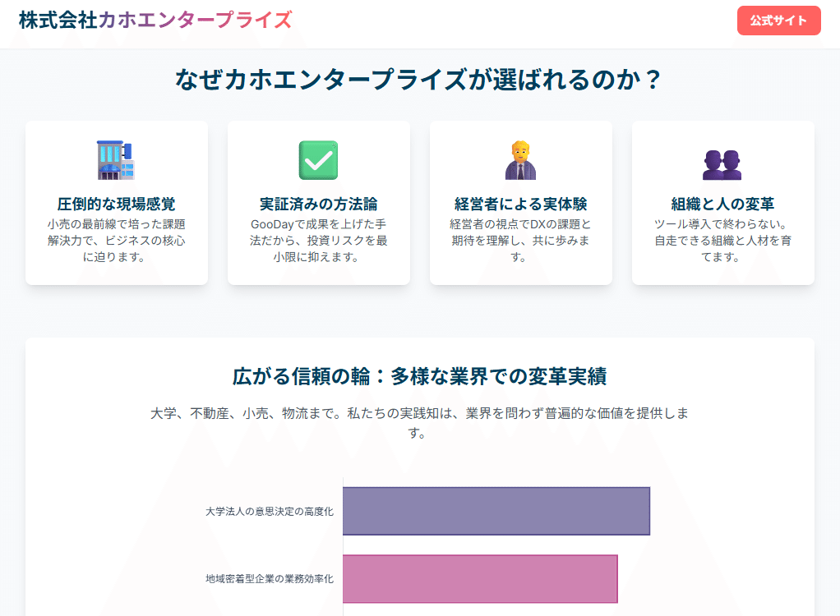Image resolution: width=840 pixels, height=616 pixels.
Task: Click the 地域密着型企業の業務効率化 axis label
Action: pos(269,579)
